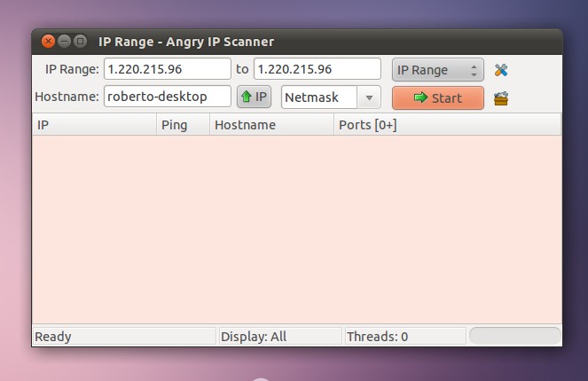Click the Ready status bar text
588x381 pixels.
53,337
